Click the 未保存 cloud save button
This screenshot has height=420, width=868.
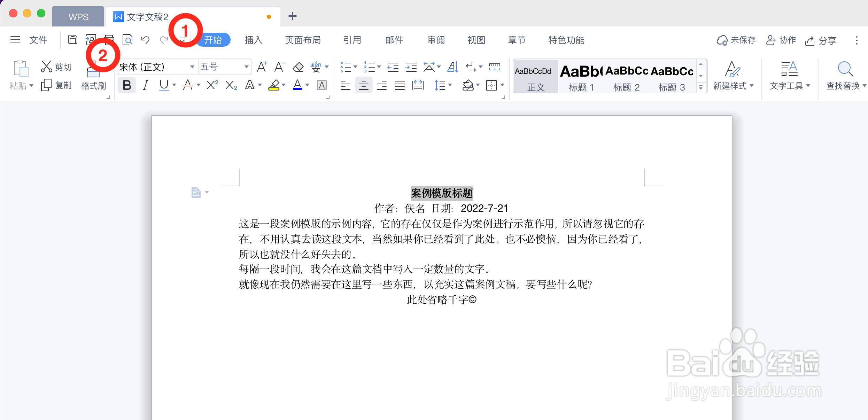coord(736,40)
